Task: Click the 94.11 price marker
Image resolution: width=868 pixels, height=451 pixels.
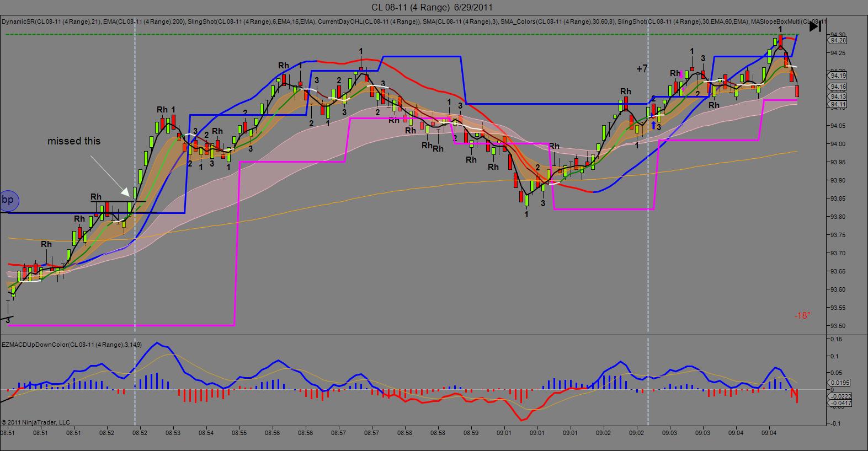Action: (838, 104)
